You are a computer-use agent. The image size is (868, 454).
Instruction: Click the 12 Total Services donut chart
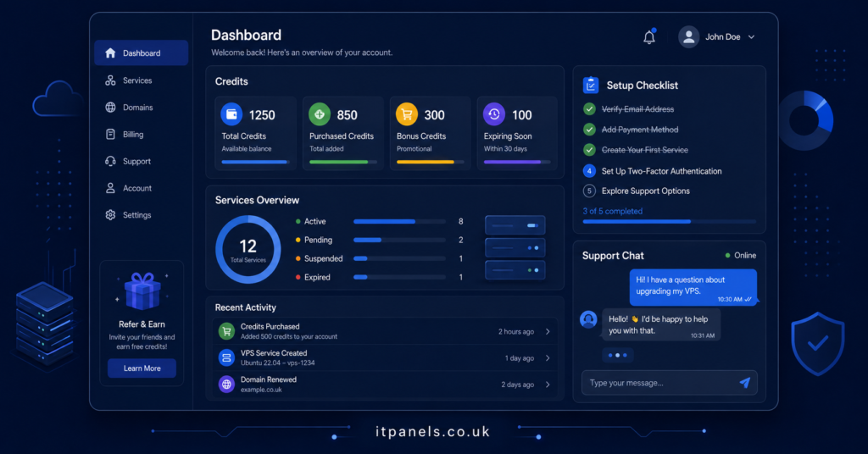click(x=248, y=249)
